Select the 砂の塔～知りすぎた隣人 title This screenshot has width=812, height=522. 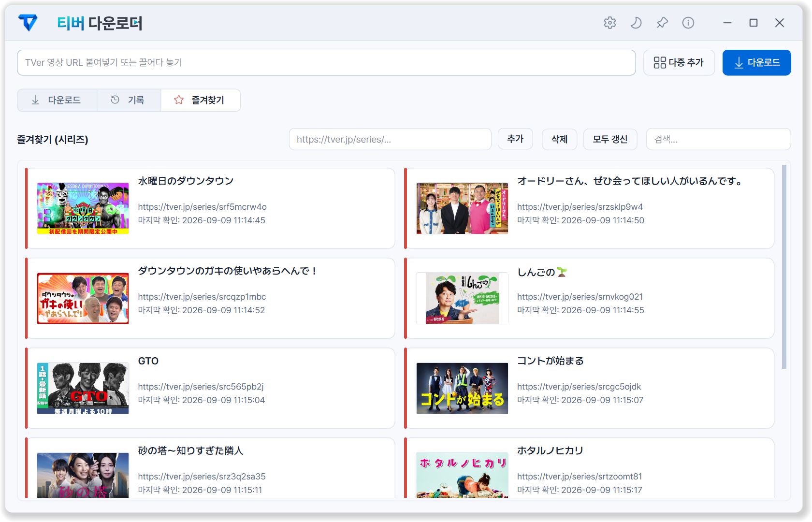[190, 450]
